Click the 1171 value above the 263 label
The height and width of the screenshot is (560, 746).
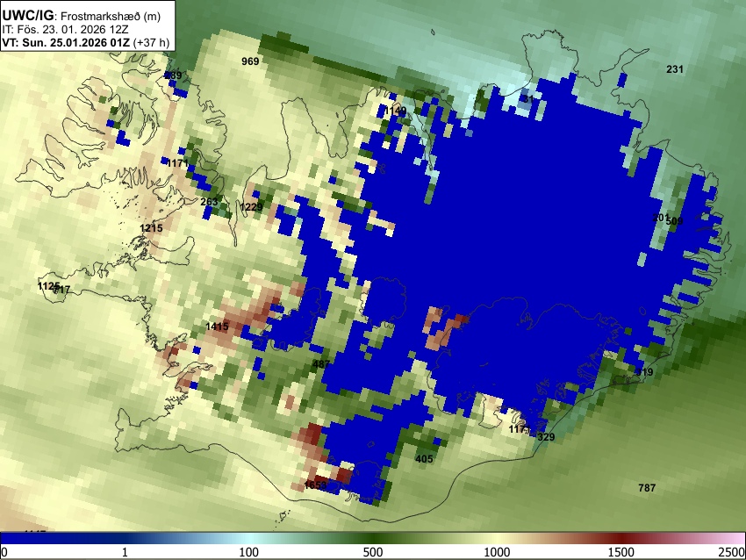(x=178, y=163)
